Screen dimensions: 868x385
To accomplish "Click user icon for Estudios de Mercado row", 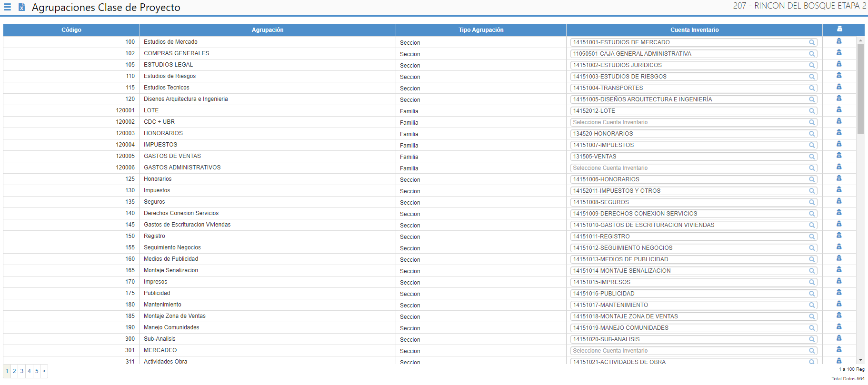I will coord(839,41).
